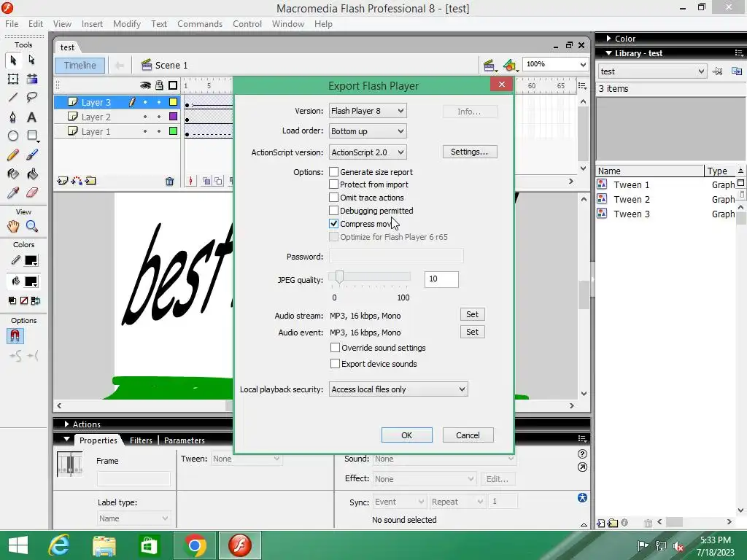Screen dimensions: 747x560
Task: Select the Gradient Transform tool
Action: tap(32, 79)
